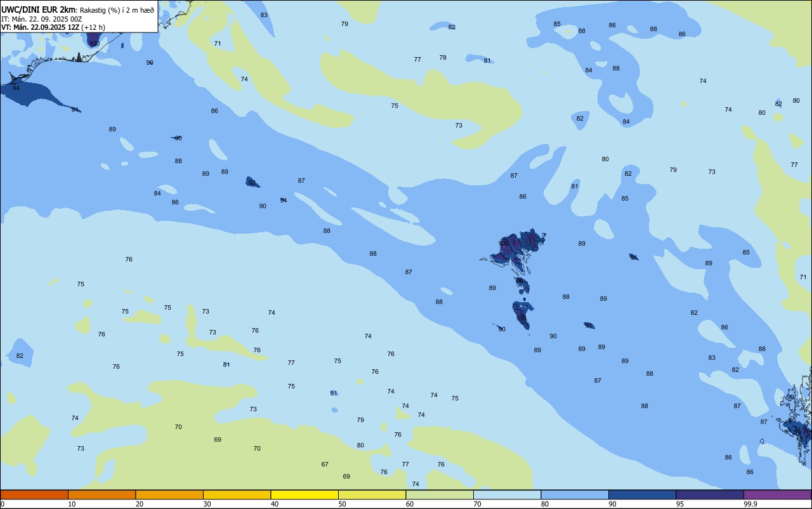Click the 10–20 orange legend swatch

101,494
